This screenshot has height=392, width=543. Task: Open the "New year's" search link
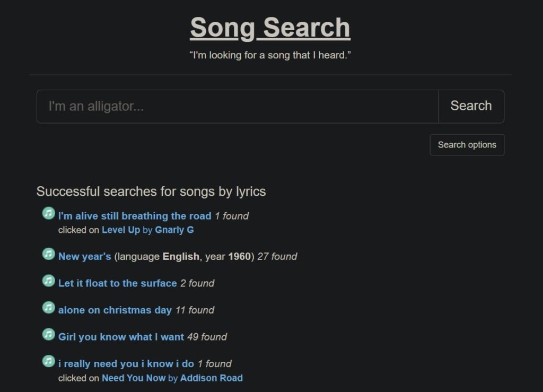[84, 257]
